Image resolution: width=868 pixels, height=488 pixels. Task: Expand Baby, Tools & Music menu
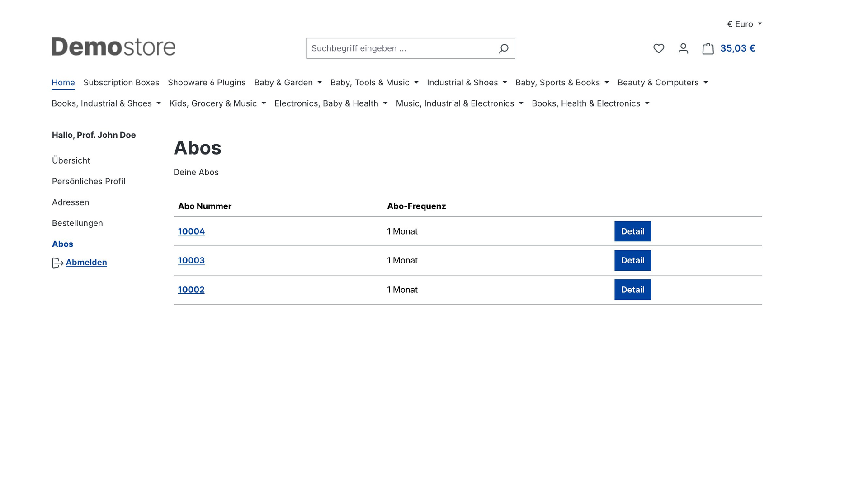point(374,83)
